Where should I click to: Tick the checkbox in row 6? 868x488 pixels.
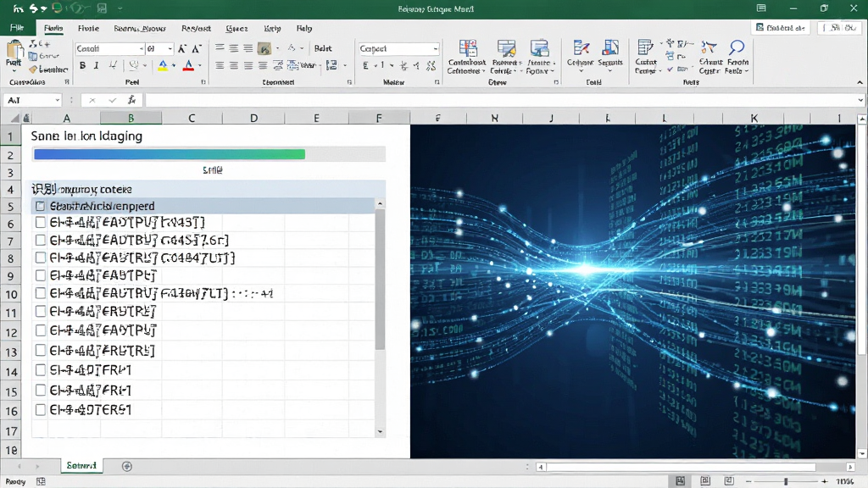(x=40, y=223)
